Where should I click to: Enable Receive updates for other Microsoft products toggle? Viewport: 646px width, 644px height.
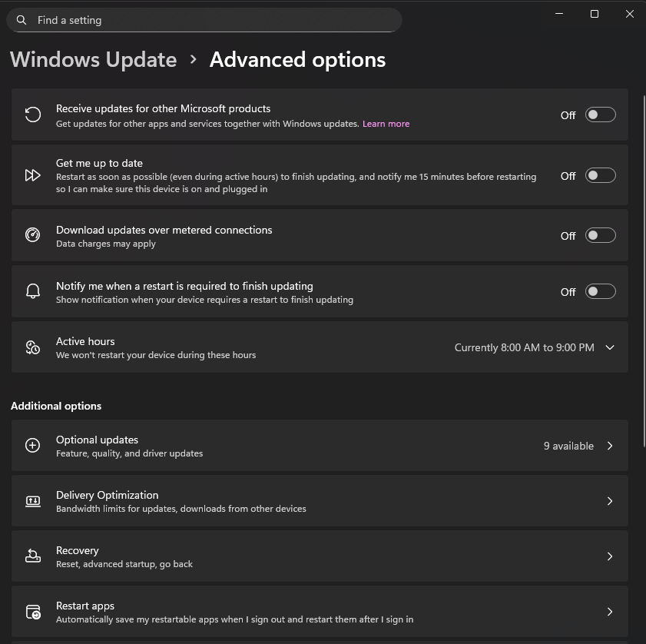pos(600,115)
